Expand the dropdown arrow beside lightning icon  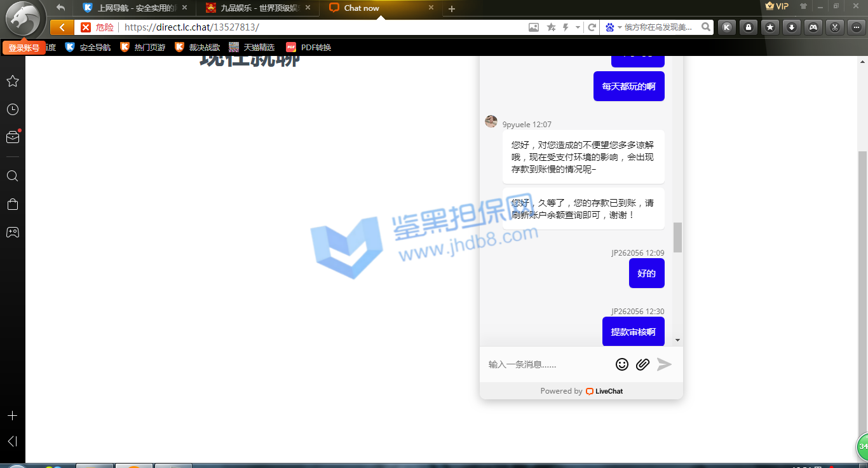[578, 27]
